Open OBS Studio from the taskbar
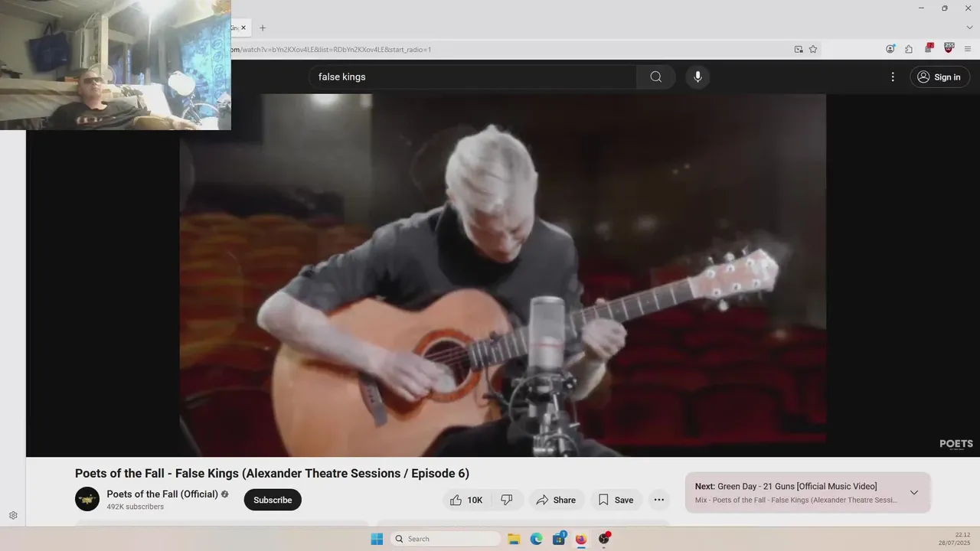Viewport: 980px width, 551px height. pyautogui.click(x=604, y=539)
